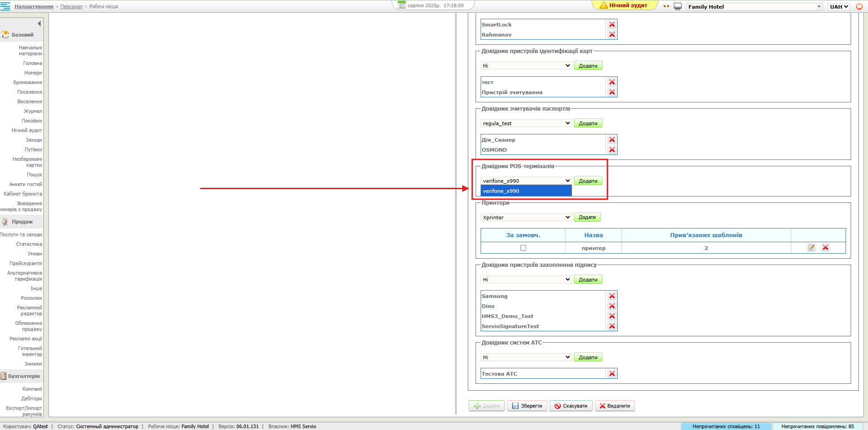The image size is (868, 430).
Task: Remove SmartLock device with red X
Action: tap(612, 25)
